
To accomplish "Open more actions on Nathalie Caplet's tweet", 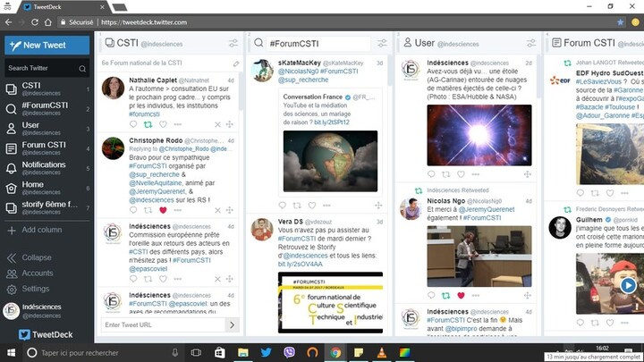I will pos(177,124).
